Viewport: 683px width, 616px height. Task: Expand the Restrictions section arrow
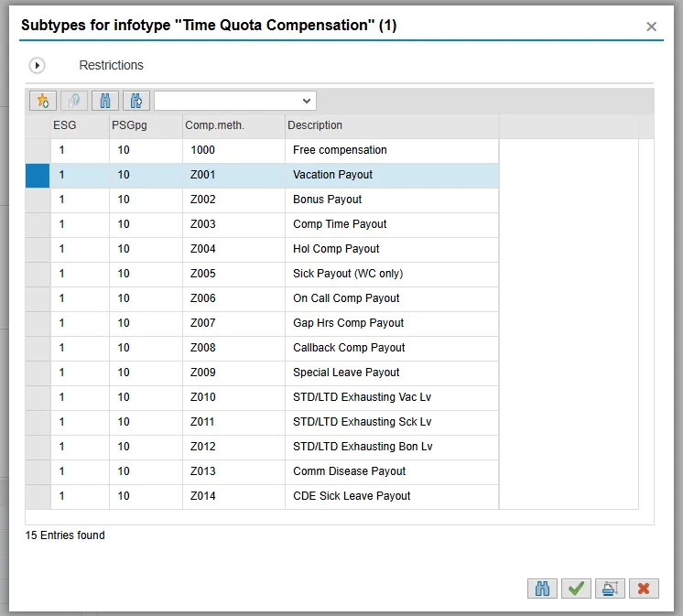(37, 66)
